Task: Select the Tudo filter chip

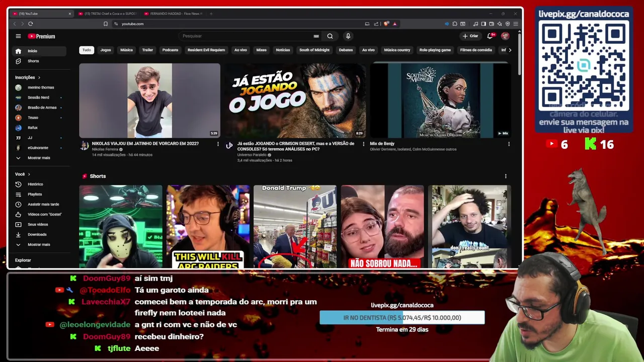Action: (87, 50)
